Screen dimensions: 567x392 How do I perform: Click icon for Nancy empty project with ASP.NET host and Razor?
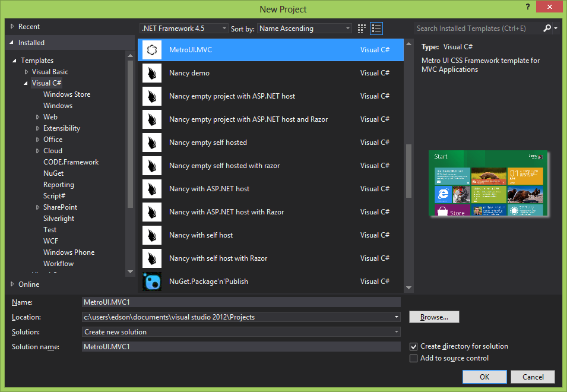(x=152, y=119)
